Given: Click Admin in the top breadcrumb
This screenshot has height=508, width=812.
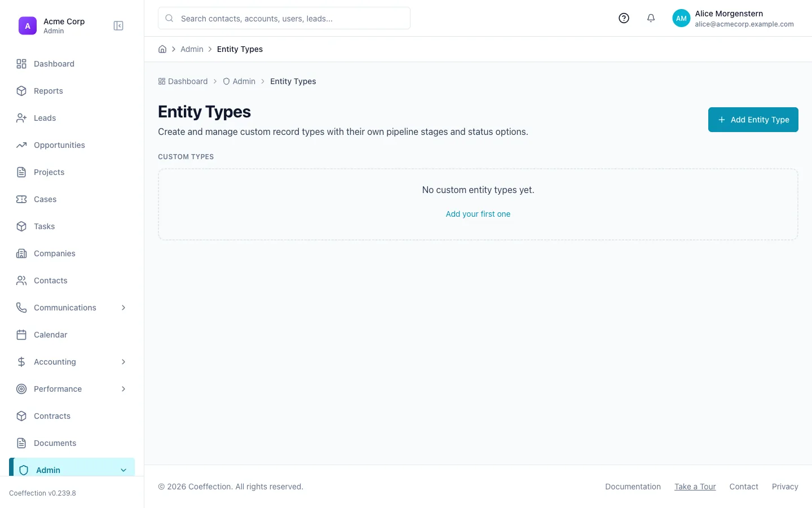Looking at the screenshot, I should 192,49.
